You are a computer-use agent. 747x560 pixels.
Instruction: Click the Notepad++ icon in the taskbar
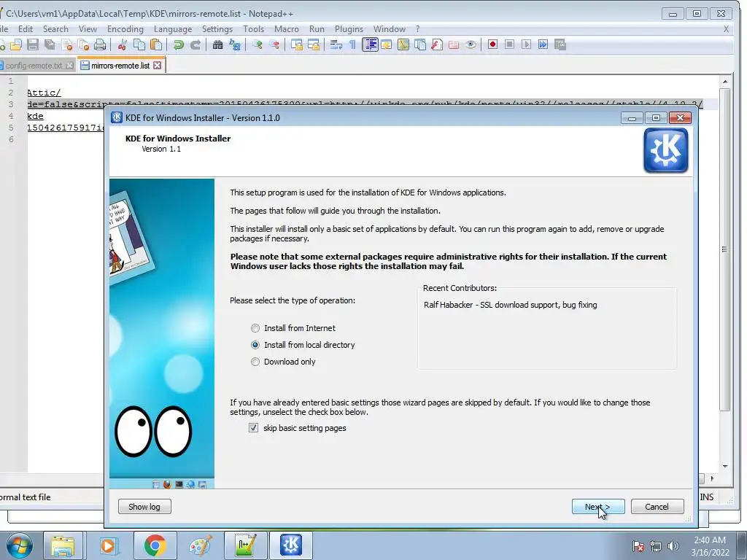point(246,545)
